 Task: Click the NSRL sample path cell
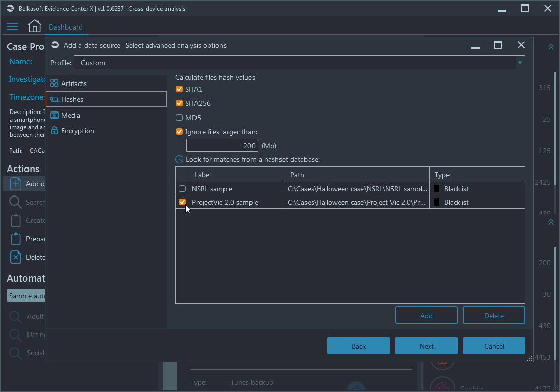click(x=357, y=189)
